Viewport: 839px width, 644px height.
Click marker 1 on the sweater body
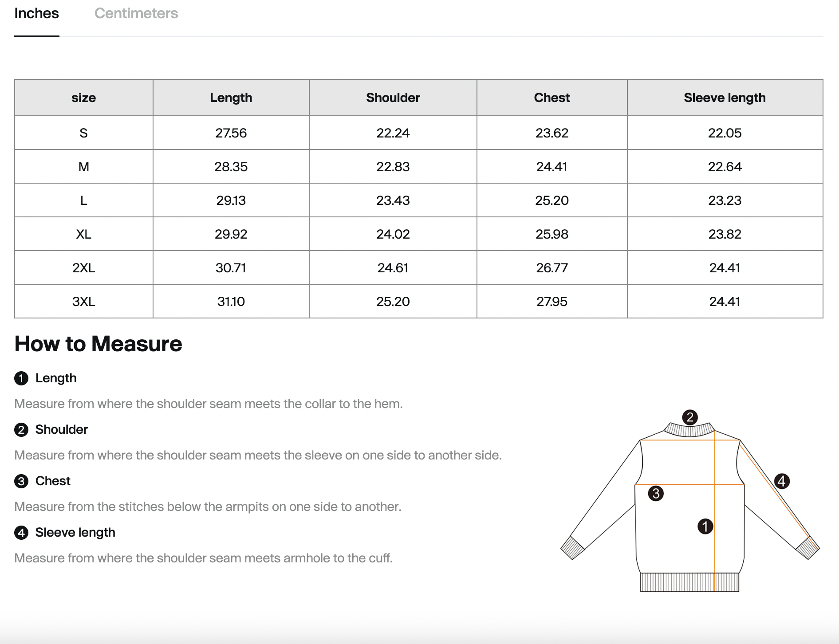[x=705, y=526]
